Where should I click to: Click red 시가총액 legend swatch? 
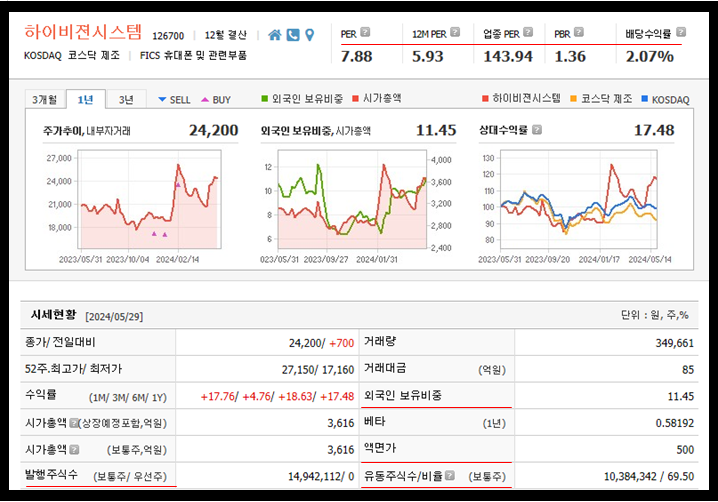pyautogui.click(x=355, y=98)
